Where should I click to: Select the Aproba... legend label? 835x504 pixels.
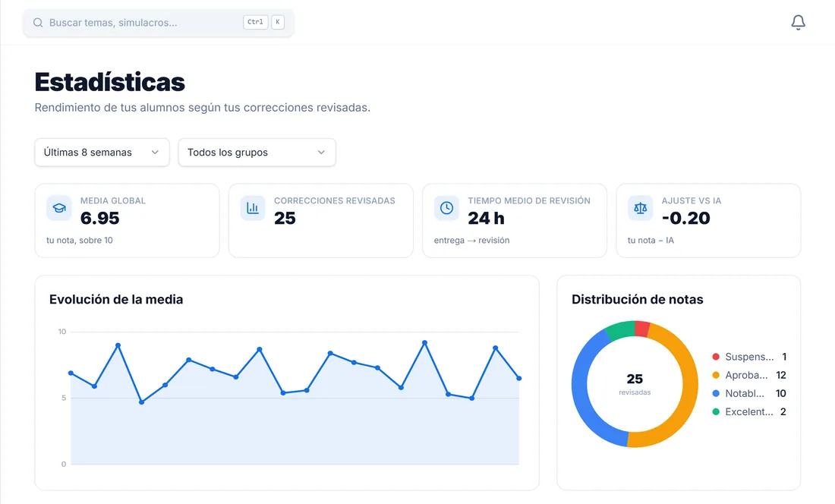(x=747, y=375)
